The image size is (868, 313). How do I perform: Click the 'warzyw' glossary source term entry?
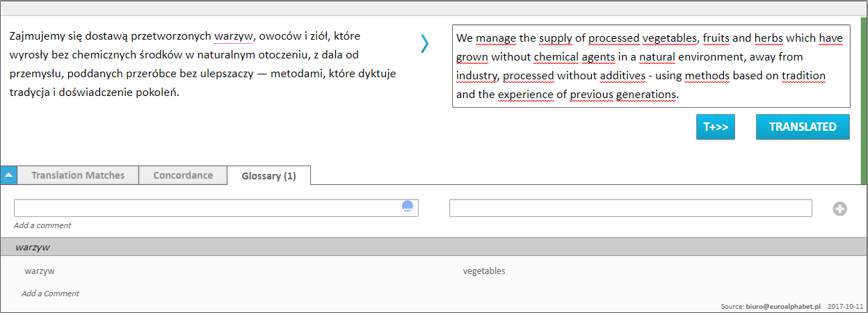coord(40,271)
